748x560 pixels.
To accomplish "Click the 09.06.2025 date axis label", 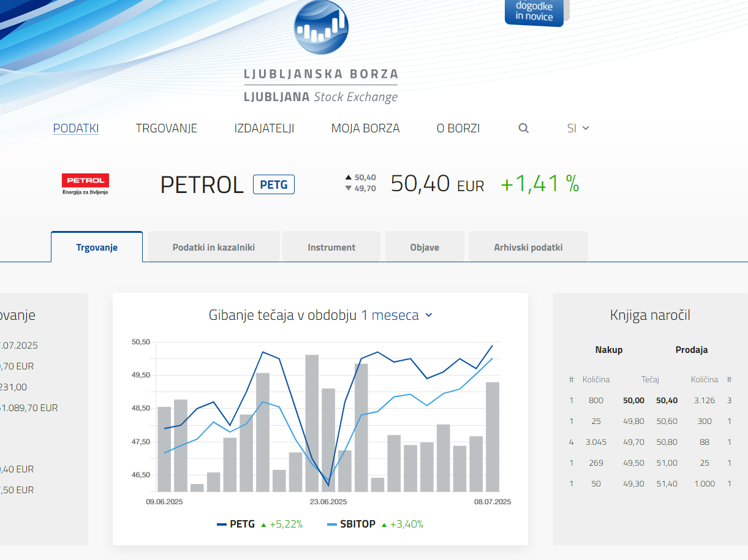I will 164,502.
